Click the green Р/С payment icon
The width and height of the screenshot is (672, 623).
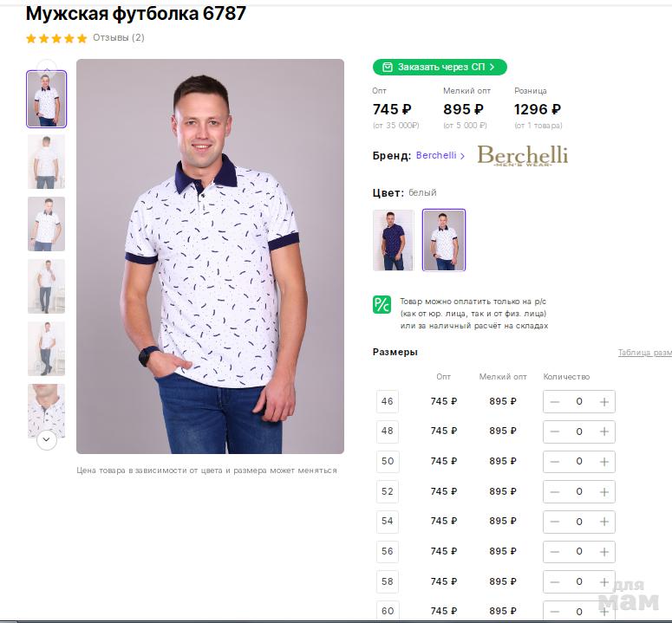click(382, 304)
